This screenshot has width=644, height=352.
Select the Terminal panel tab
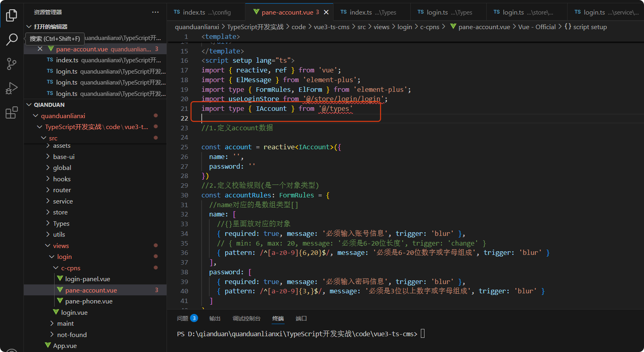(278, 318)
